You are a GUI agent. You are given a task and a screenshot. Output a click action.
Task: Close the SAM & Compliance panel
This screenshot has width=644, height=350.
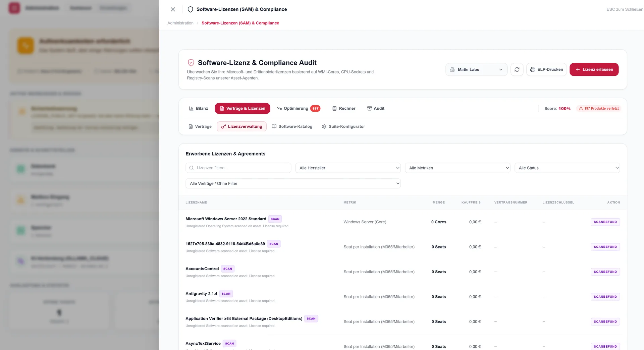click(x=173, y=9)
